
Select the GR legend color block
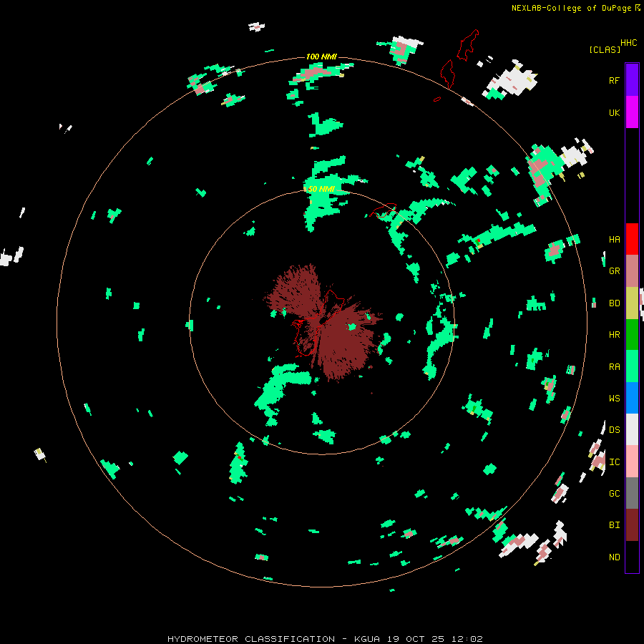[632, 270]
